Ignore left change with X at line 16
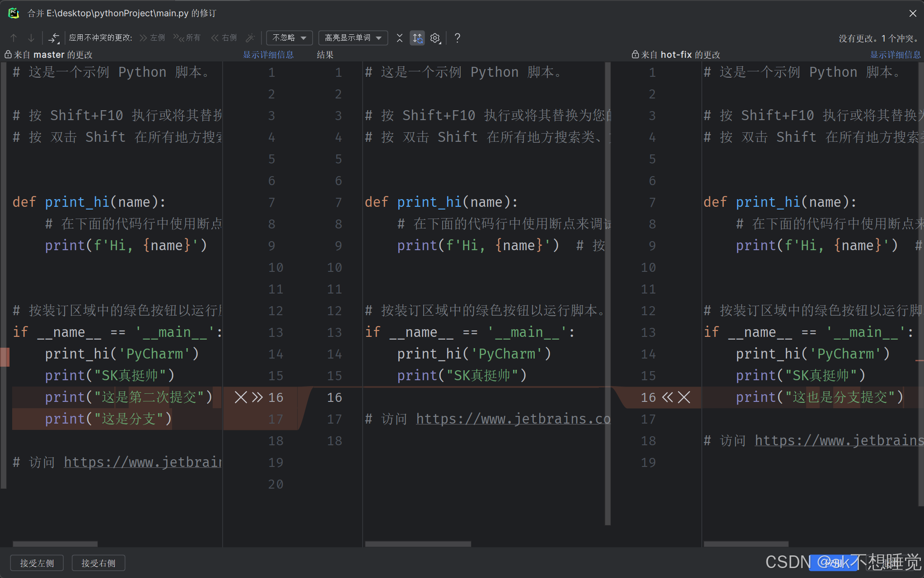924x578 pixels. pyautogui.click(x=241, y=397)
